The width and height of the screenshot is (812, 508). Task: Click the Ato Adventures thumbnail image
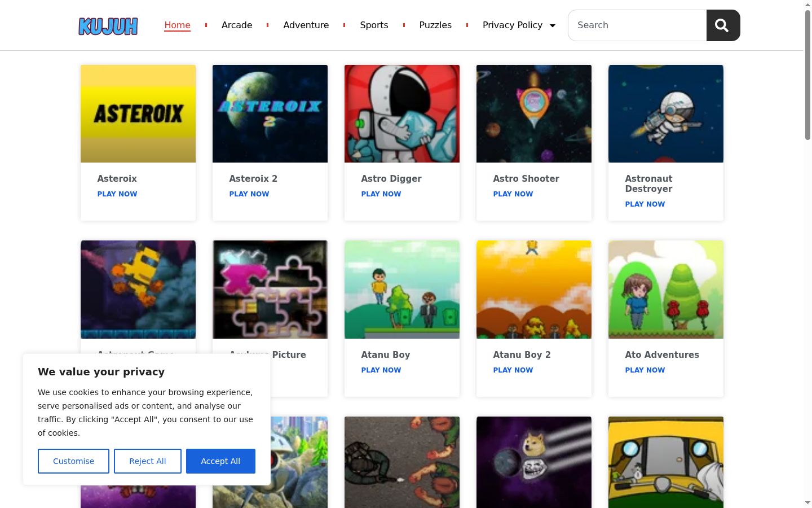point(666,290)
